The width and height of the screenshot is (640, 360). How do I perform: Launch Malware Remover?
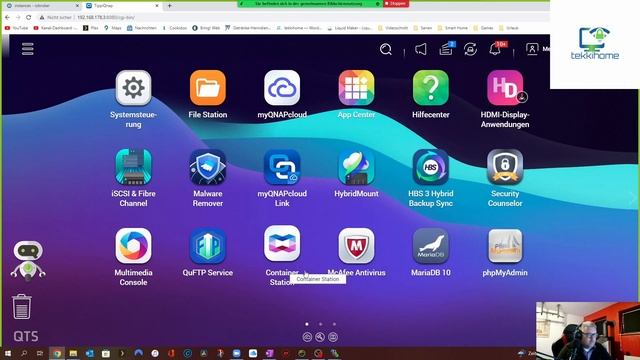point(208,167)
